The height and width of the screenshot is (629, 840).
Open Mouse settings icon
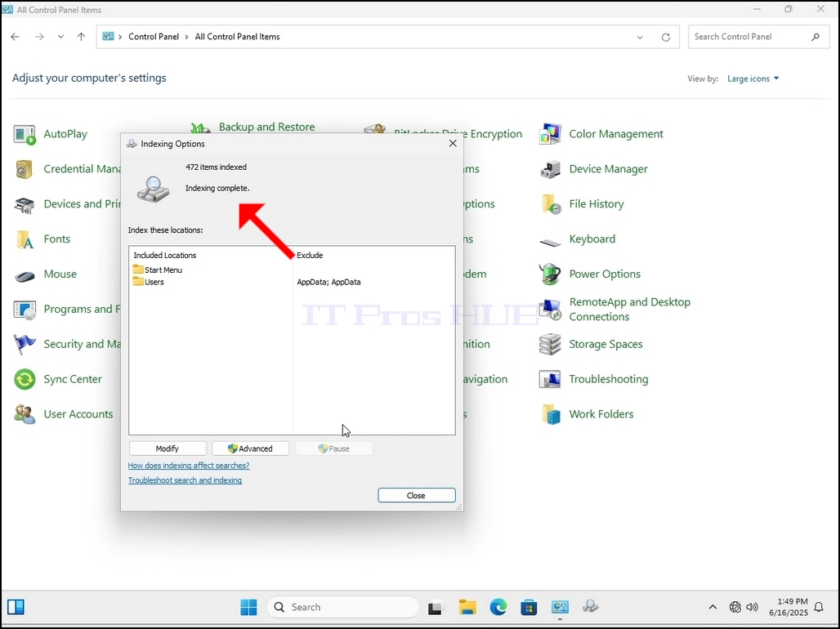(25, 274)
